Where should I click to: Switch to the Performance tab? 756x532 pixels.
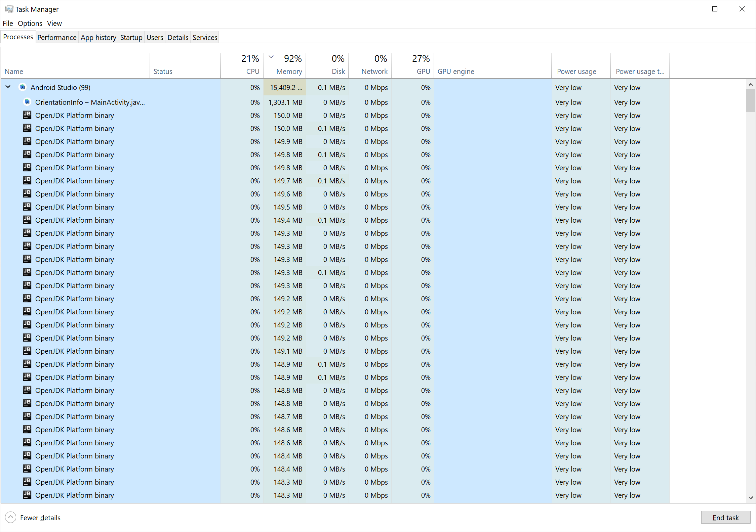57,37
